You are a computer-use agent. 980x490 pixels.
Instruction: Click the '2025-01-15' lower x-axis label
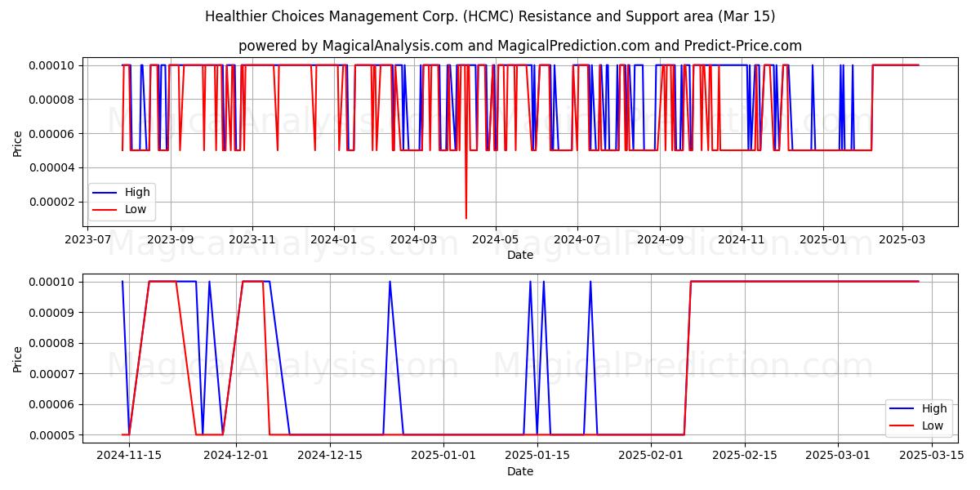coord(537,457)
